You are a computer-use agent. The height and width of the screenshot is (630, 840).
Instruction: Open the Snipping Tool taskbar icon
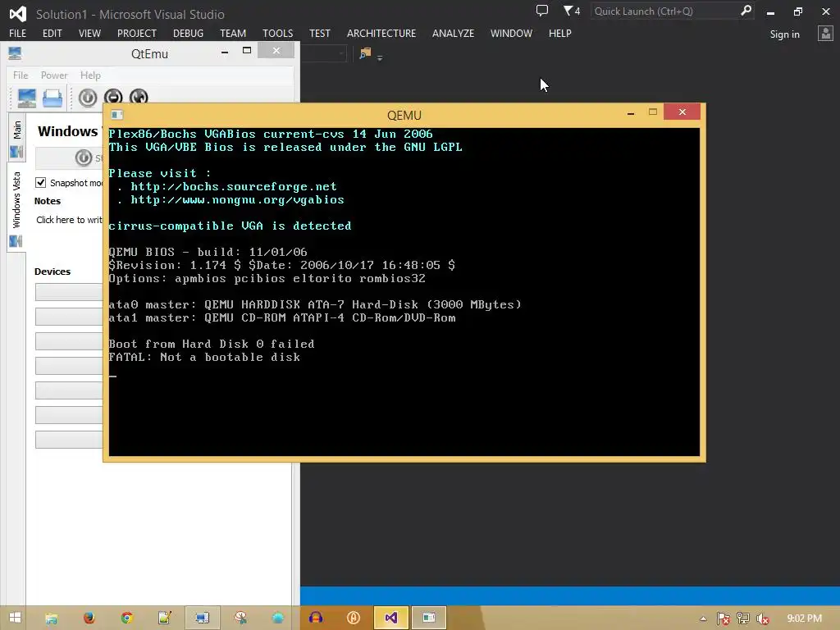[240, 619]
